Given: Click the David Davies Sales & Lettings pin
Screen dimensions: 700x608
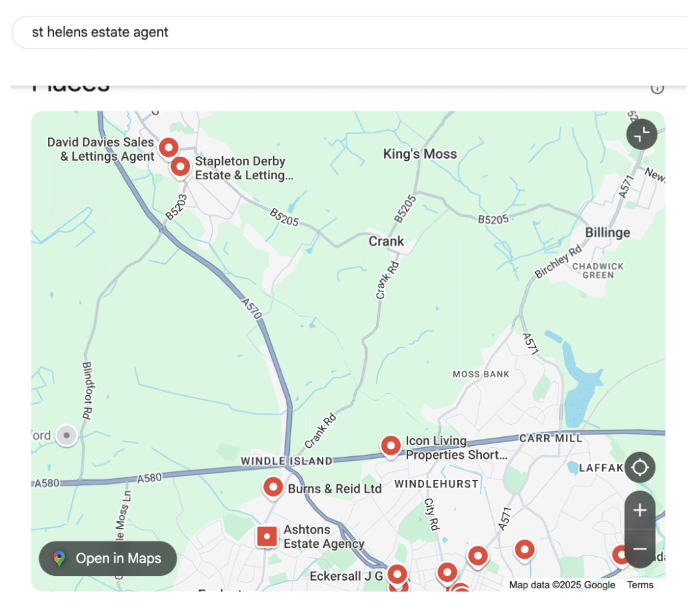Looking at the screenshot, I should (169, 148).
